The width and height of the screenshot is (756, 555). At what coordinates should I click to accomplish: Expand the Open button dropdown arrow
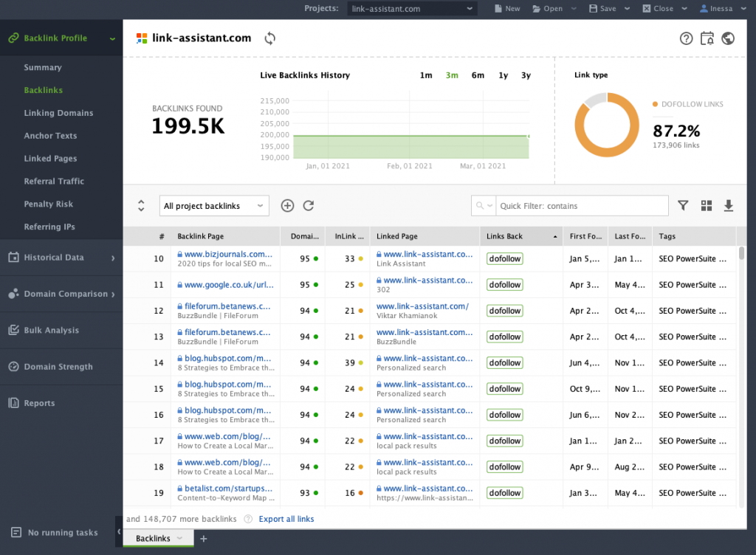pyautogui.click(x=574, y=9)
